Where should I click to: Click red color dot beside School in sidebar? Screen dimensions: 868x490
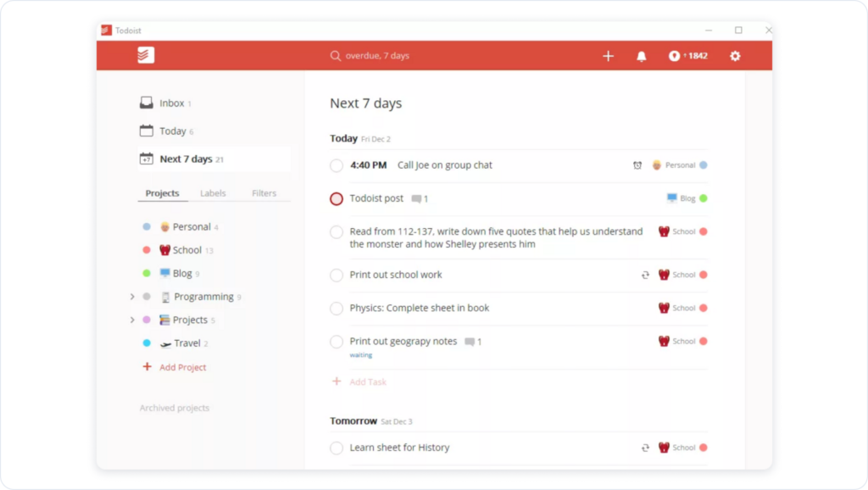147,250
